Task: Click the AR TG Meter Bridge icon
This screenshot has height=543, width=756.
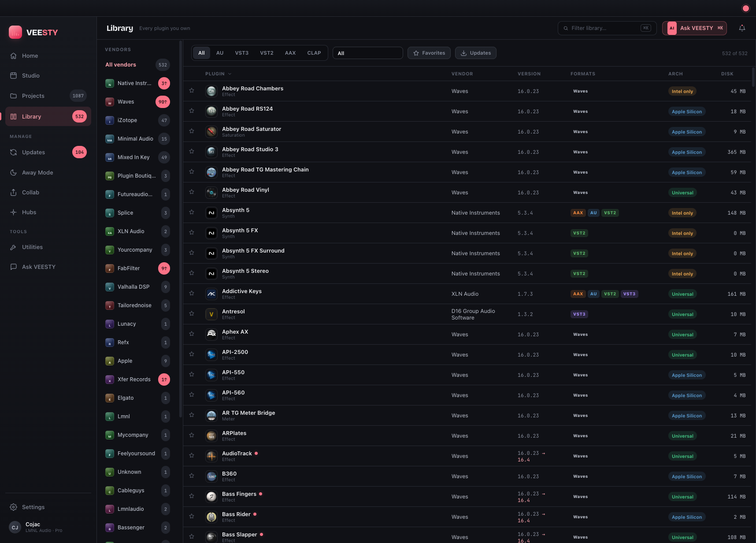Action: click(211, 416)
